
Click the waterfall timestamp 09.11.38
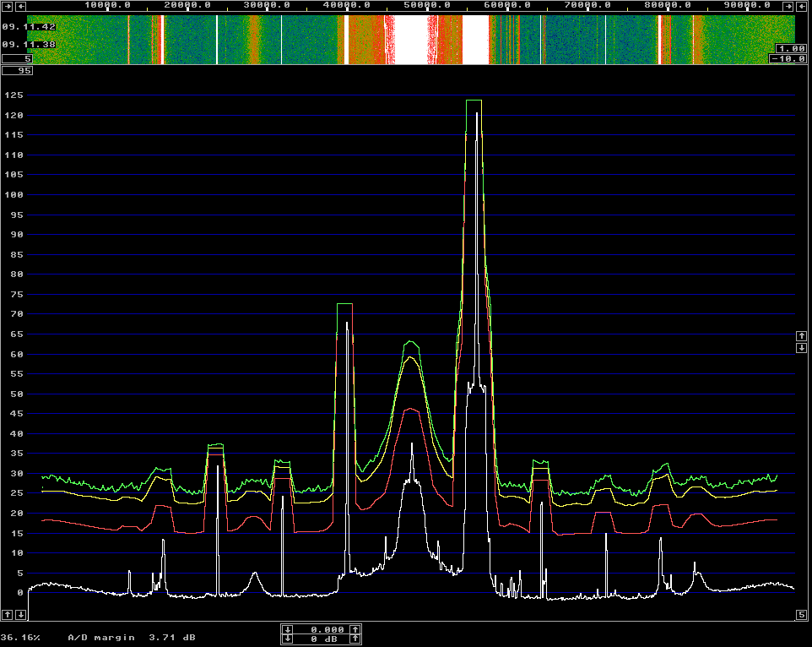pyautogui.click(x=29, y=45)
